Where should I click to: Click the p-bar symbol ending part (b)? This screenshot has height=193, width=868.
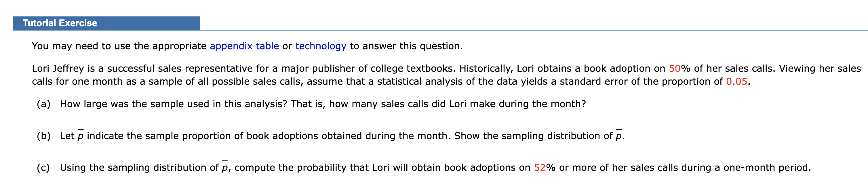619,135
